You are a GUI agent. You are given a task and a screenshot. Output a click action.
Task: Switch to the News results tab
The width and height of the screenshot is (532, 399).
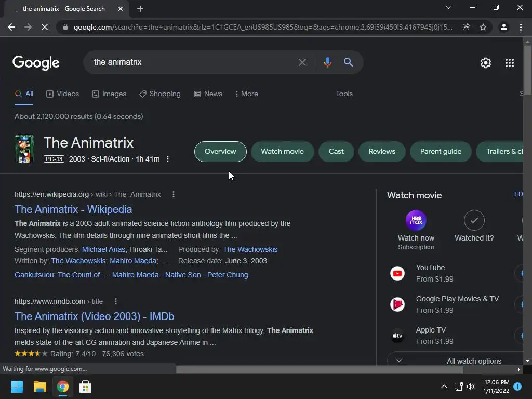pos(208,94)
